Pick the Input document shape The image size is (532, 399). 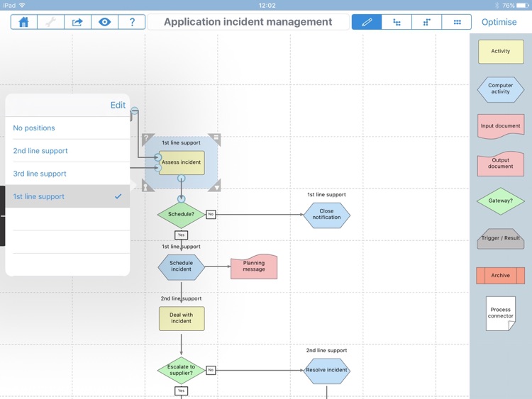[501, 126]
